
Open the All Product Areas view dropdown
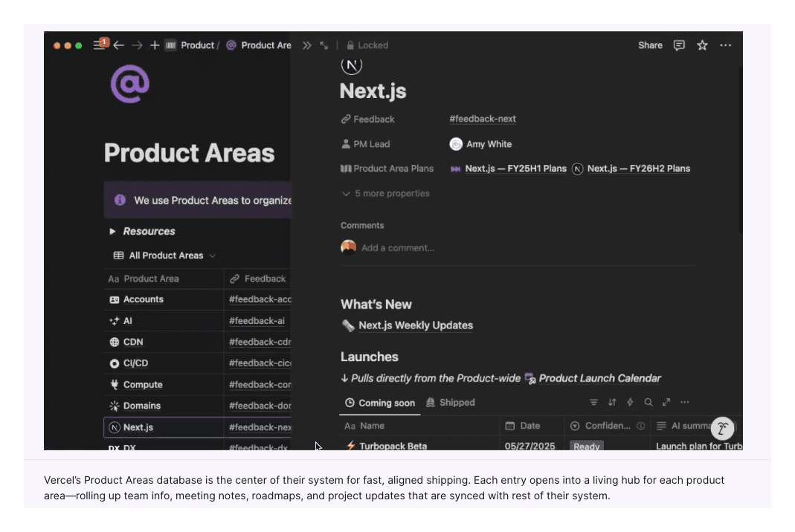[x=165, y=256]
